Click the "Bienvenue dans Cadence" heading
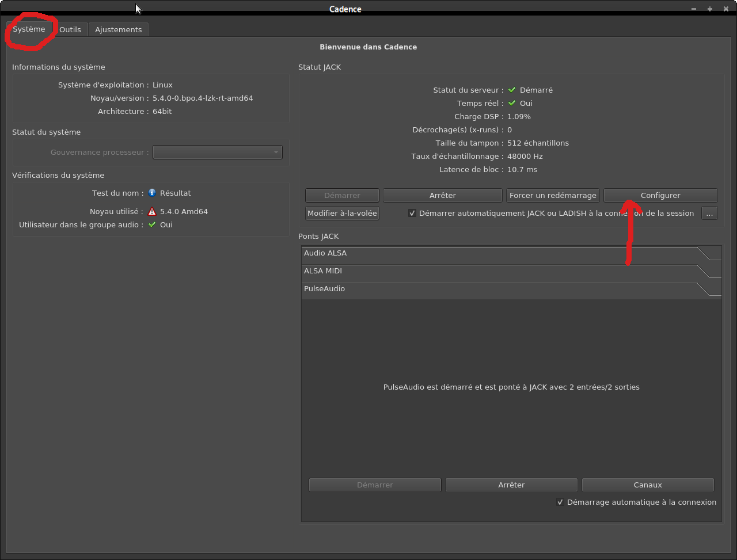This screenshot has width=737, height=560. pos(368,47)
